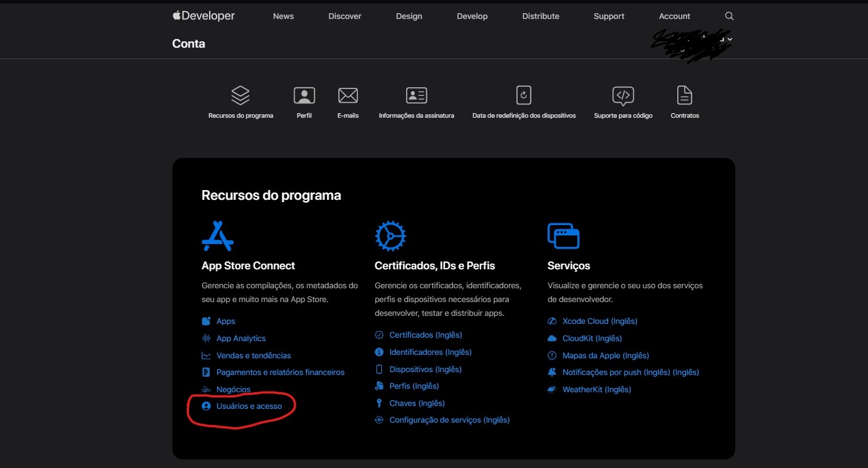
Task: Open the Negócios link
Action: coord(233,389)
